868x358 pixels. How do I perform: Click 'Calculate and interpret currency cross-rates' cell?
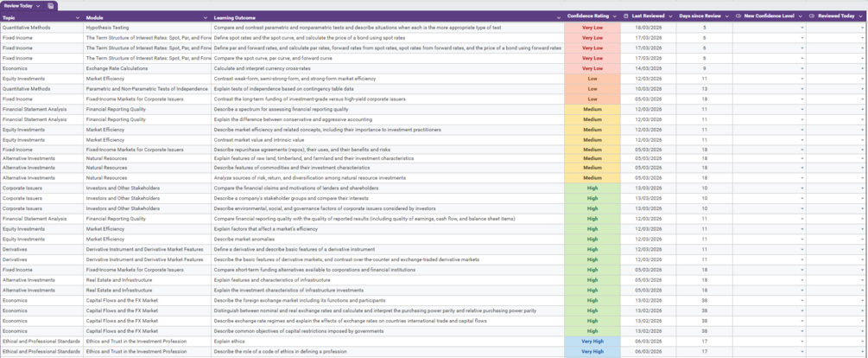point(388,68)
